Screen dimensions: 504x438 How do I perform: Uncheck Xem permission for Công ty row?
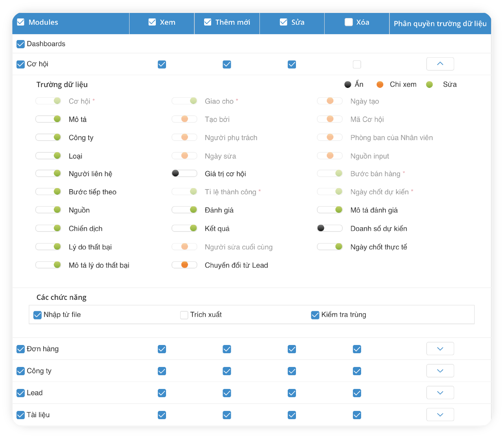coord(162,371)
